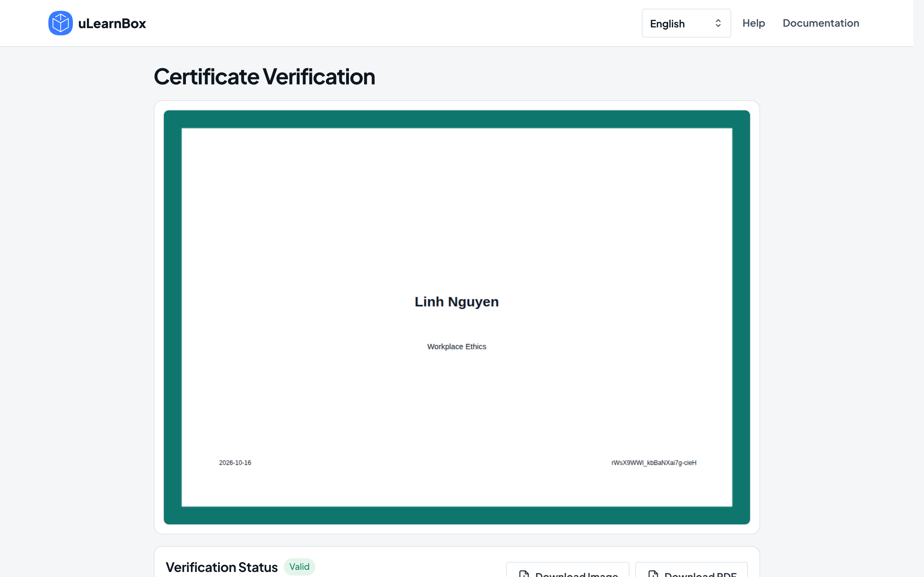The height and width of the screenshot is (577, 924).
Task: Open the English language dropdown
Action: coord(686,23)
